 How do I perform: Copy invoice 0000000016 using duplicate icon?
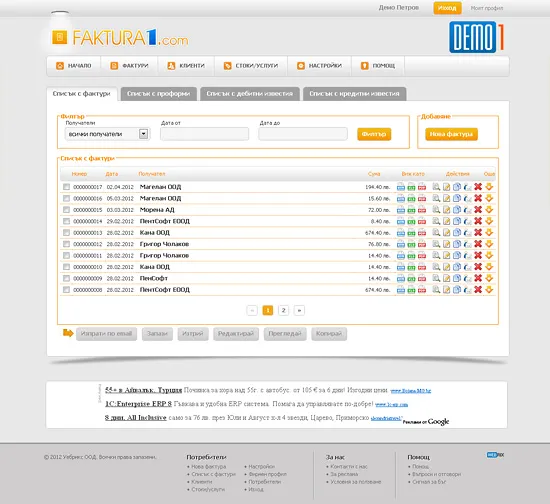coord(457,199)
